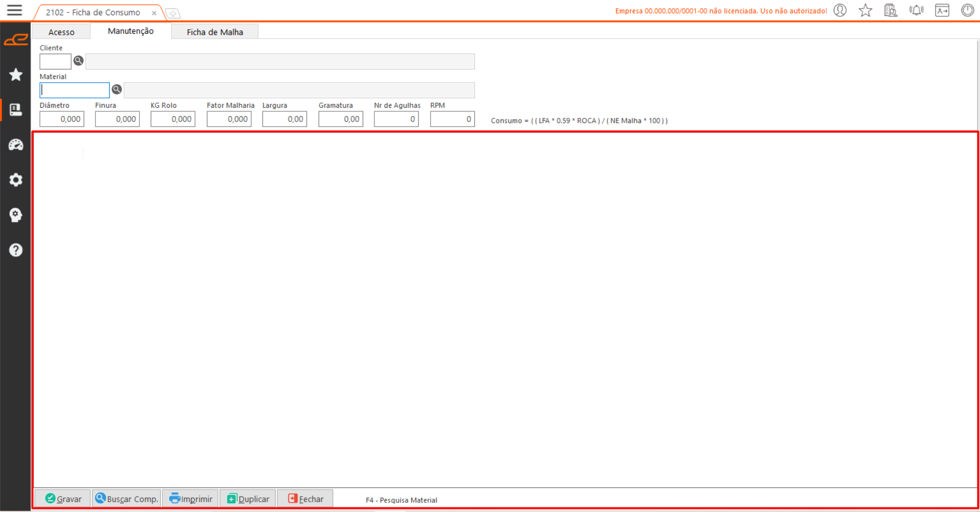Click the Buscar Comp. button
Viewport: 980px width, 512px height.
[x=127, y=499]
